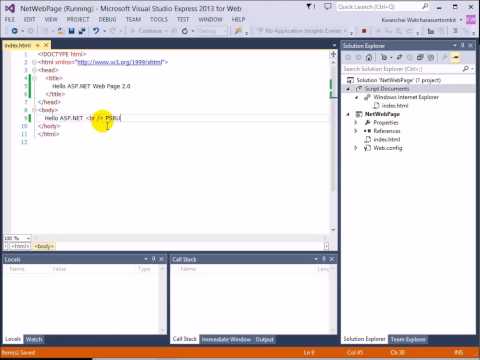Click into Quick Launch search field
The height and width of the screenshot is (360, 480).
tap(378, 6)
